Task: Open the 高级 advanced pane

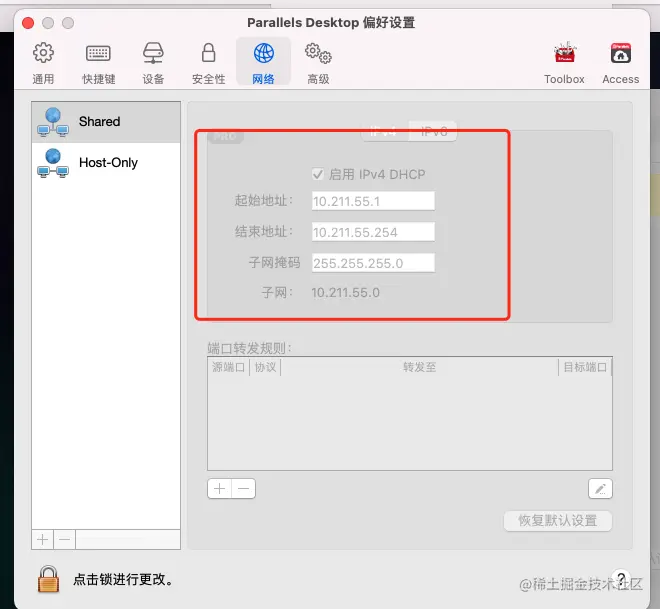Action: click(x=318, y=63)
